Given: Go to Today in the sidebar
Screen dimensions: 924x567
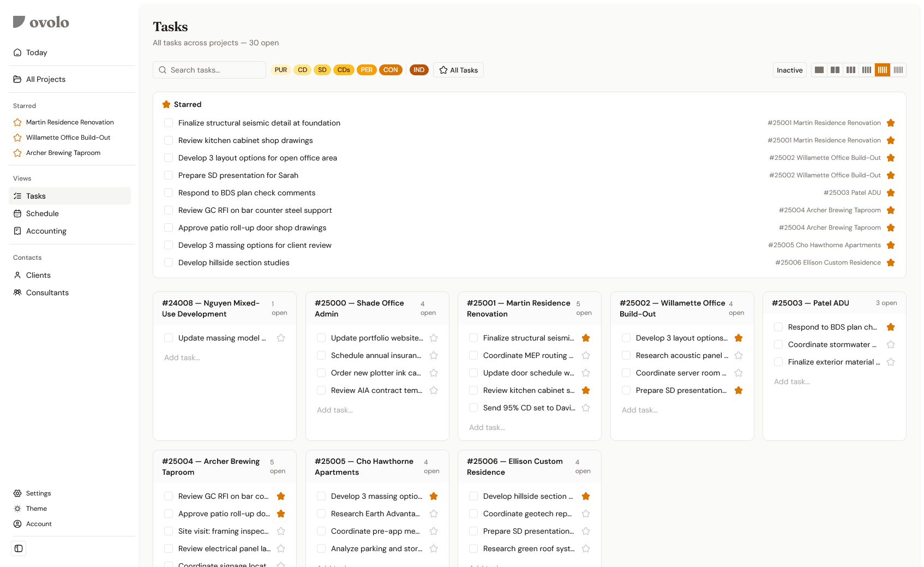Looking at the screenshot, I should coord(37,52).
